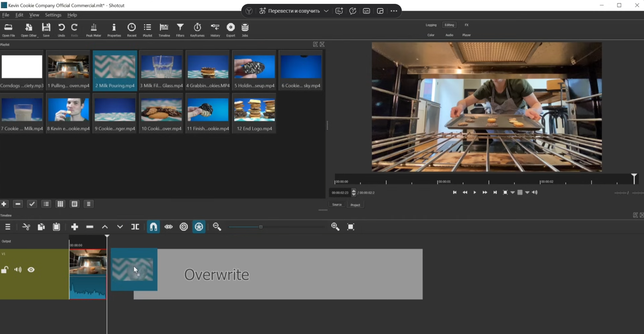This screenshot has height=334, width=644.
Task: Switch to the Color layout
Action: coord(431,35)
